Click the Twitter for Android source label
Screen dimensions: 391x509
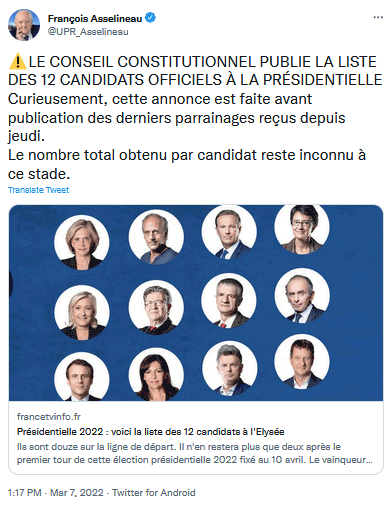point(154,493)
